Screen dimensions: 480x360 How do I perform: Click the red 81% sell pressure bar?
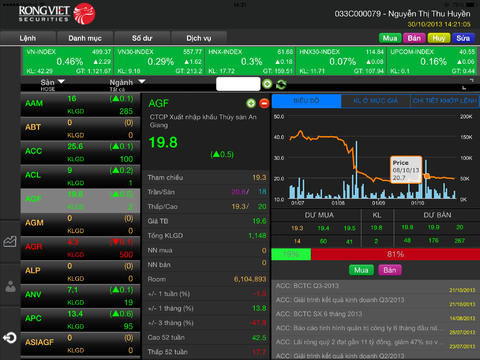tap(395, 254)
